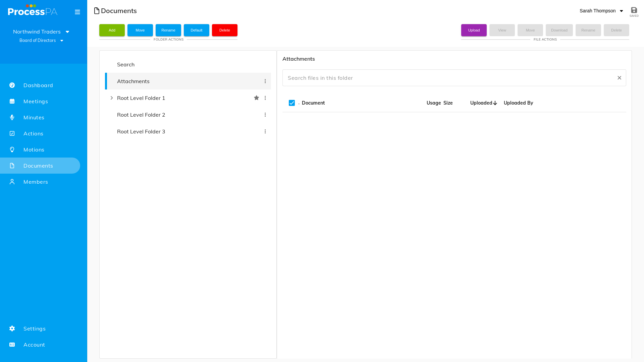Click the file actions Delete button
644x362 pixels.
tap(616, 30)
